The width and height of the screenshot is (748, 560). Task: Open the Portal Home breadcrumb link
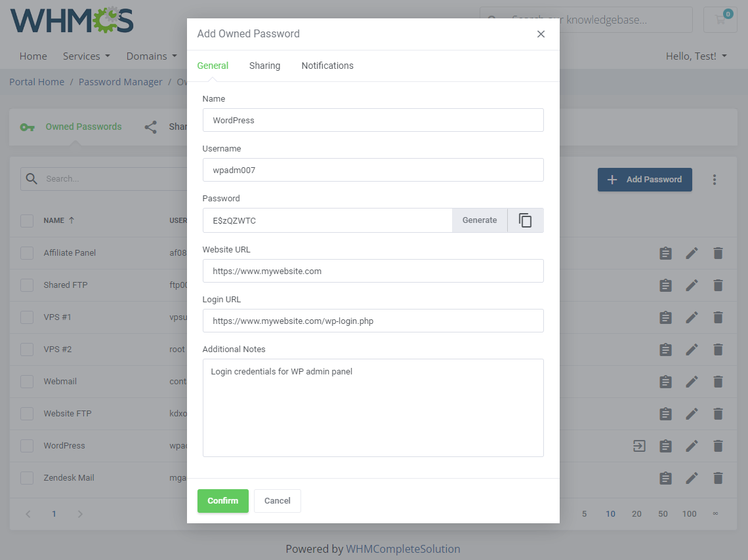tap(37, 82)
